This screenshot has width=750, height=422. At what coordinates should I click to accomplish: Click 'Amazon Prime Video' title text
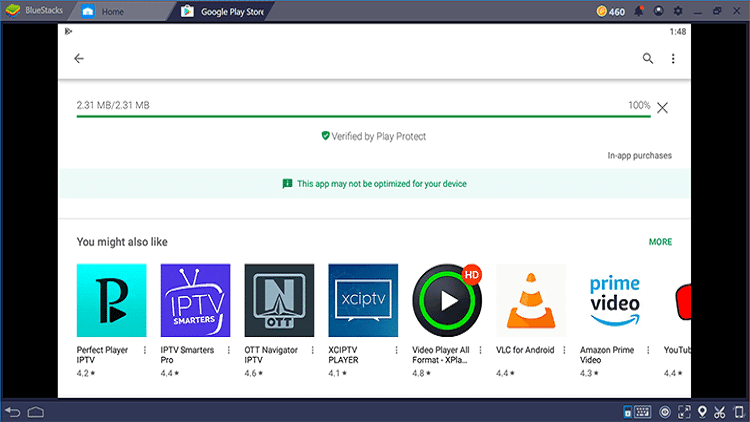point(607,355)
